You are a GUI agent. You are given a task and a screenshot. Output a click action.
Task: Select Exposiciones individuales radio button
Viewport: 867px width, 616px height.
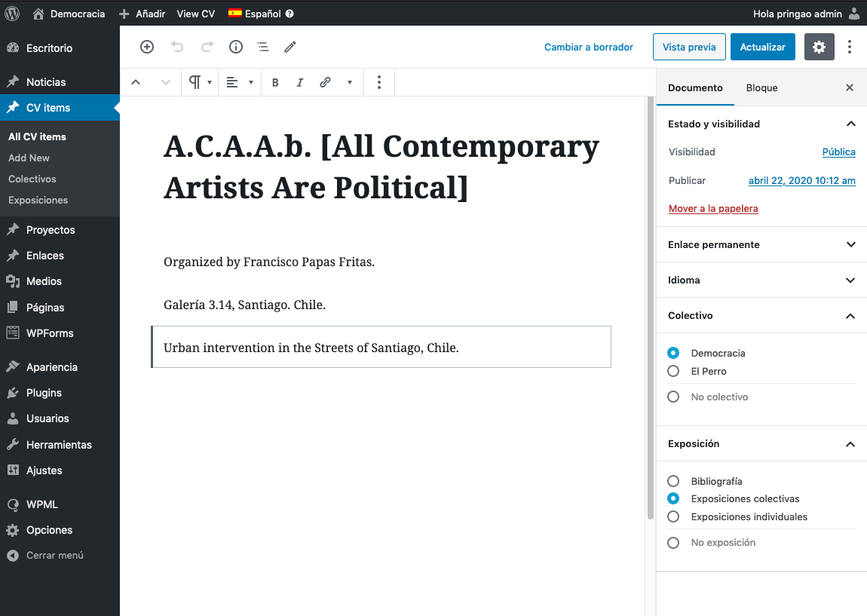pyautogui.click(x=673, y=516)
